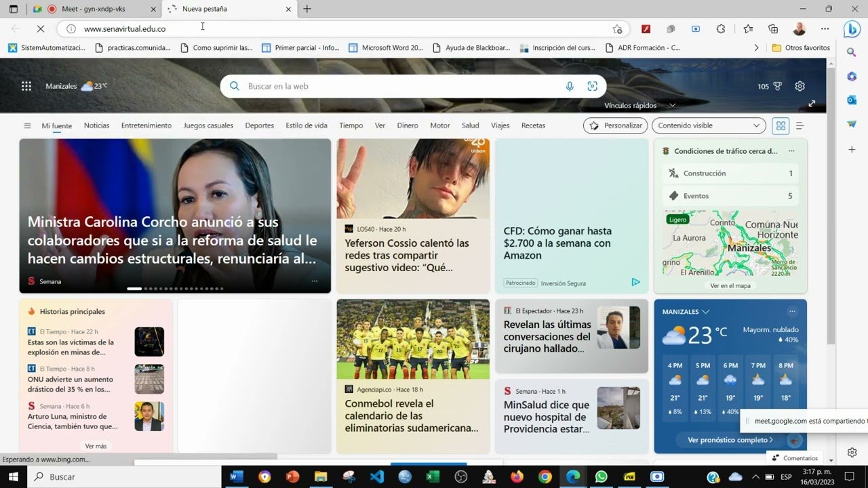Select the Deportes feed tab
Screen dimensions: 868x488
(x=259, y=125)
